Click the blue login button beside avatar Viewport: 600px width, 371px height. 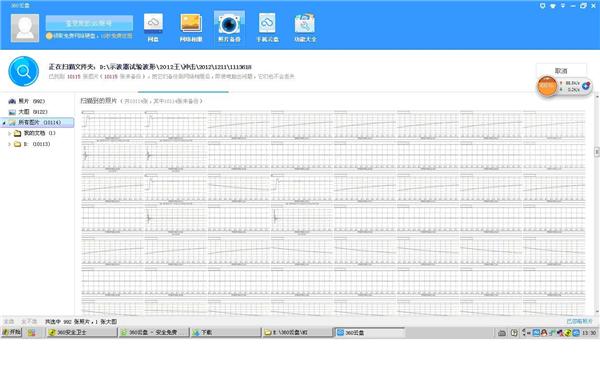(89, 23)
